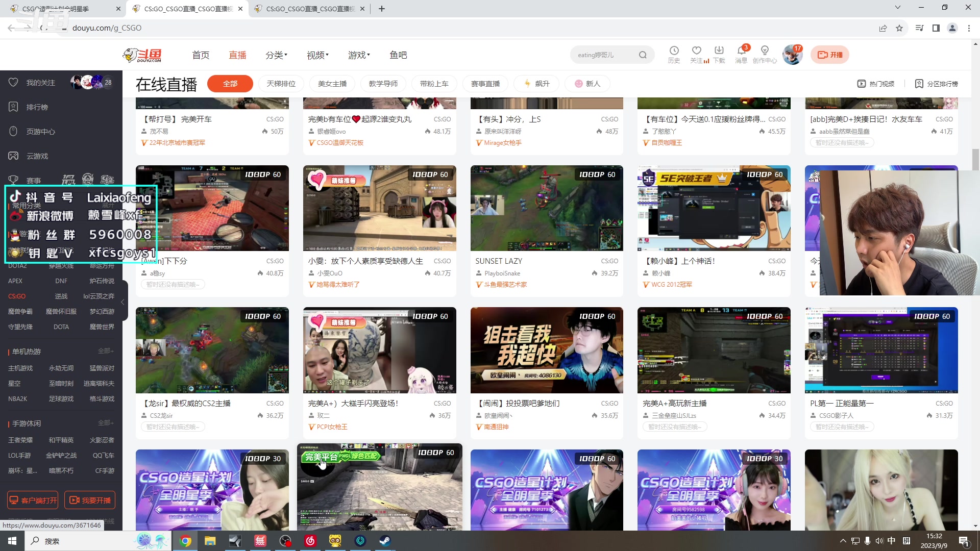Screen dimensions: 980x551
Task: Select the 全部 filter tab
Action: (x=230, y=84)
